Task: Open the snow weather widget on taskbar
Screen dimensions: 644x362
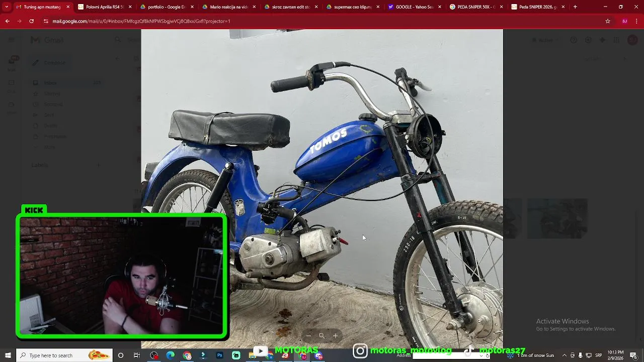Action: click(531, 355)
